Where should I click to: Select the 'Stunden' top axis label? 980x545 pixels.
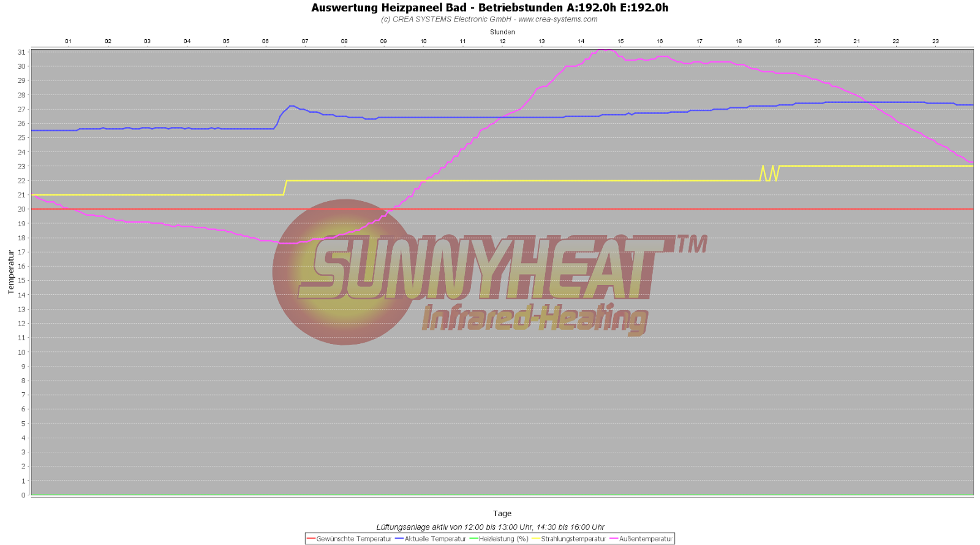tap(502, 32)
